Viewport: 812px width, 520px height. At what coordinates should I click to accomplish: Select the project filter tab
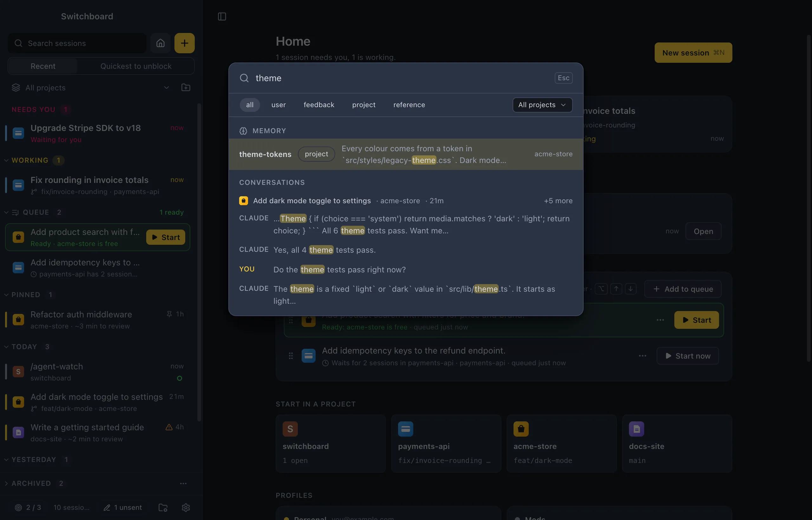click(364, 105)
